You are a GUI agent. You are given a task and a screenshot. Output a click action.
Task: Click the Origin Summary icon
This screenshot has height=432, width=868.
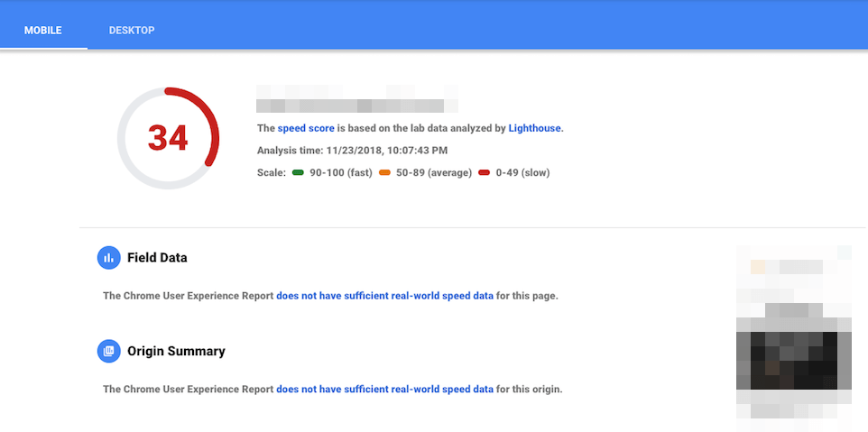click(x=108, y=351)
